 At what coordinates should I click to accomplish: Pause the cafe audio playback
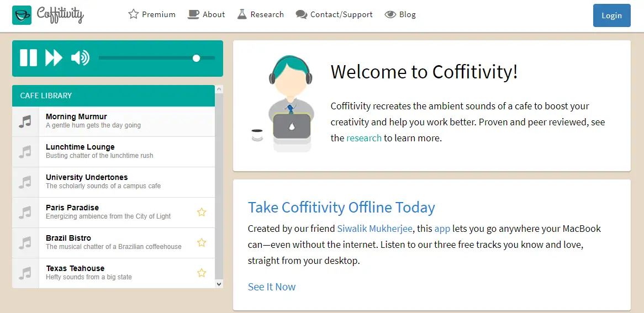pyautogui.click(x=28, y=58)
